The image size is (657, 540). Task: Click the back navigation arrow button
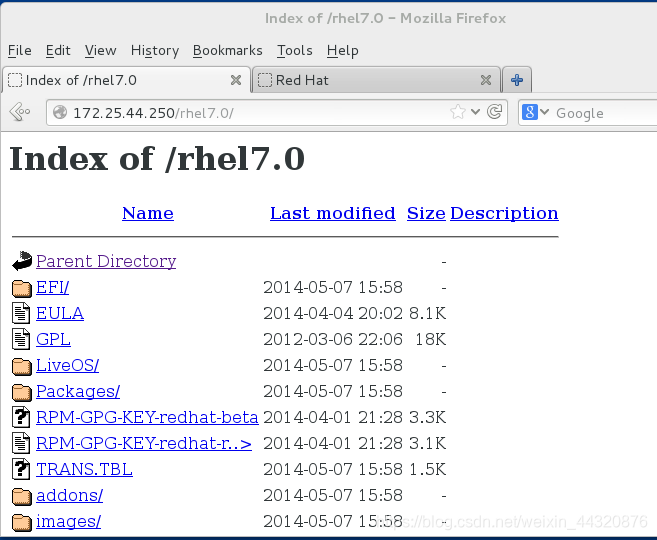(x=20, y=112)
